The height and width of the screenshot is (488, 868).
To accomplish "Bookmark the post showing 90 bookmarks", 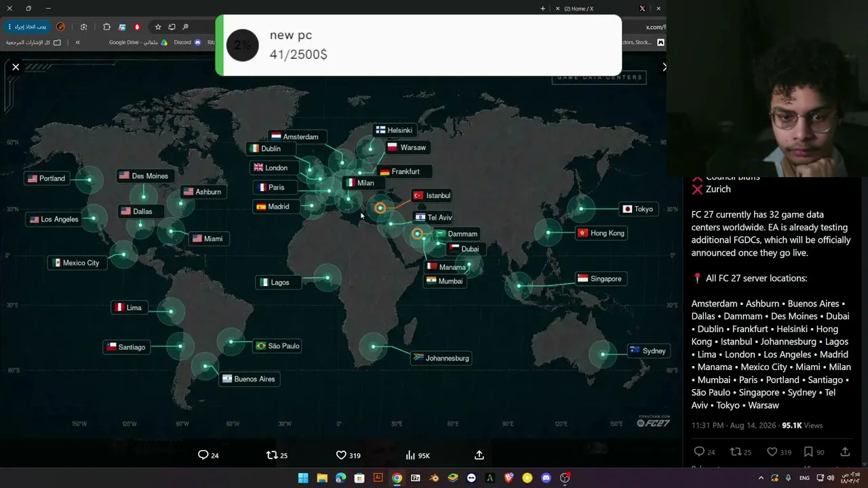I will click(814, 452).
